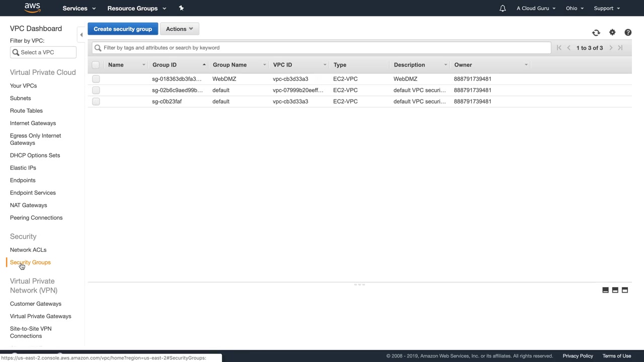
Task: Open the Support dropdown menu
Action: [607, 8]
